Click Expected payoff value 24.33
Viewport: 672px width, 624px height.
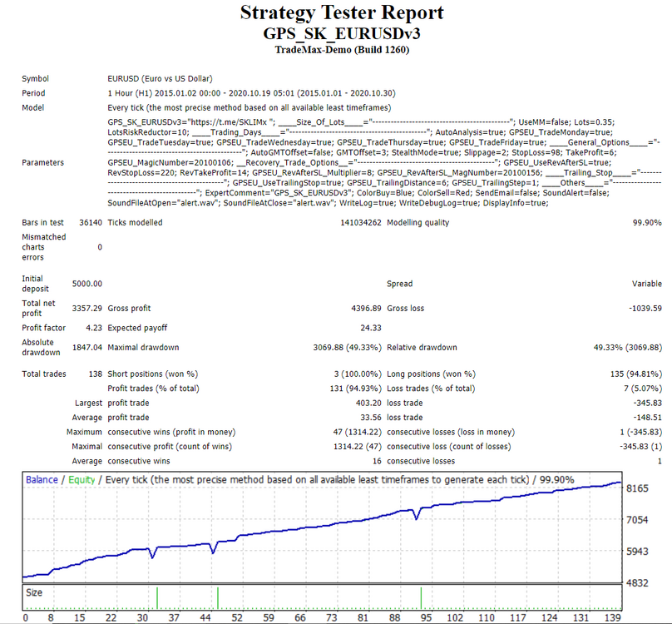[x=371, y=328]
